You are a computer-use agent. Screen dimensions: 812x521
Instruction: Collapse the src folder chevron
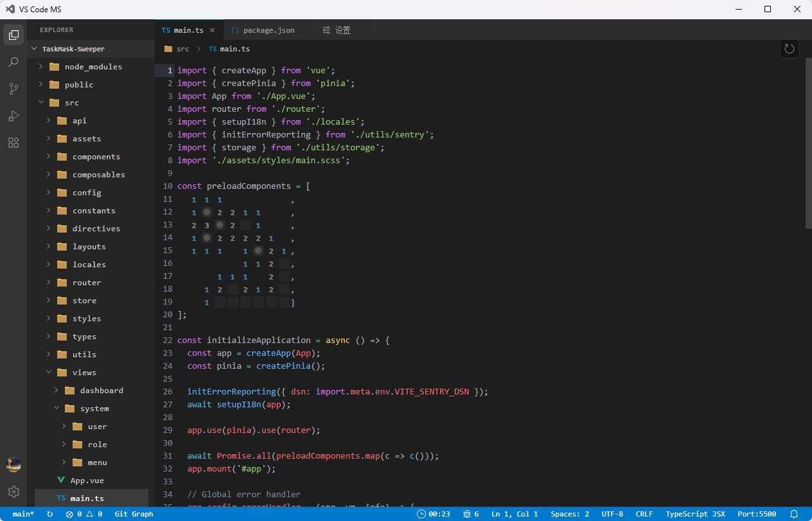40,103
